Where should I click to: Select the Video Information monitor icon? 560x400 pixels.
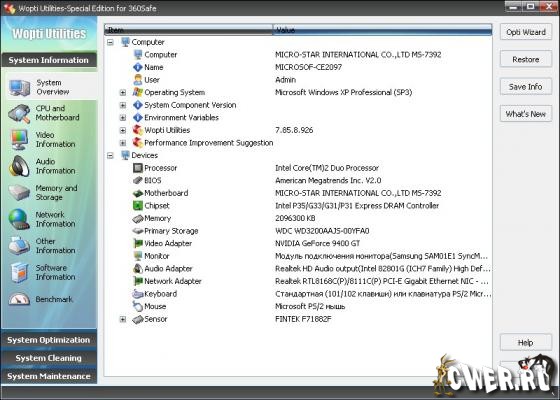click(x=19, y=140)
